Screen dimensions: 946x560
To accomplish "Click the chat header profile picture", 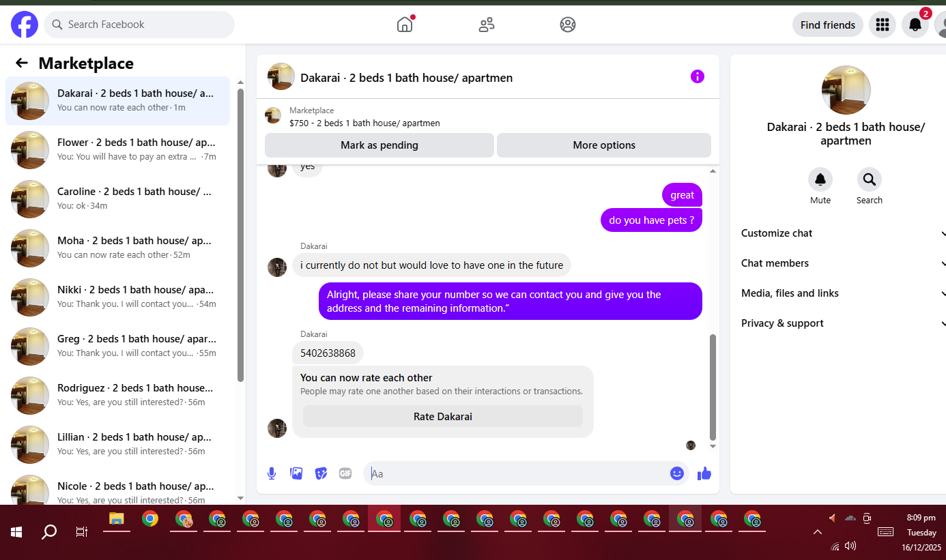I will (x=281, y=76).
